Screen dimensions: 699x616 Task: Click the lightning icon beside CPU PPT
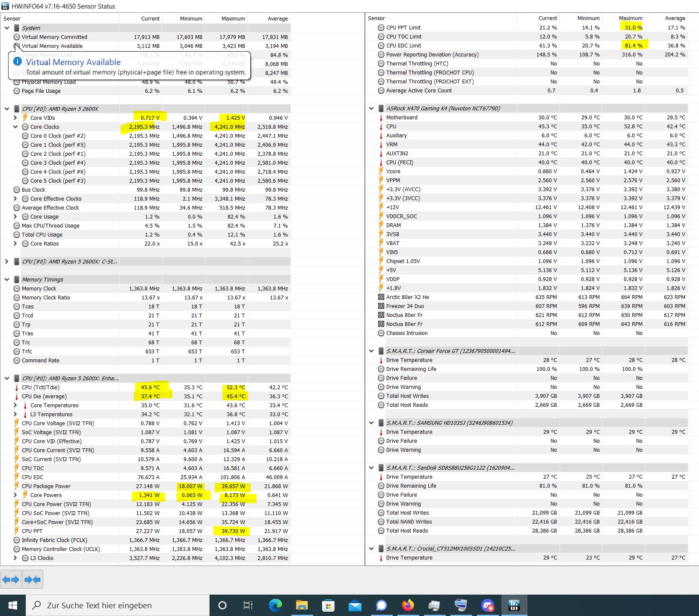coord(17,531)
